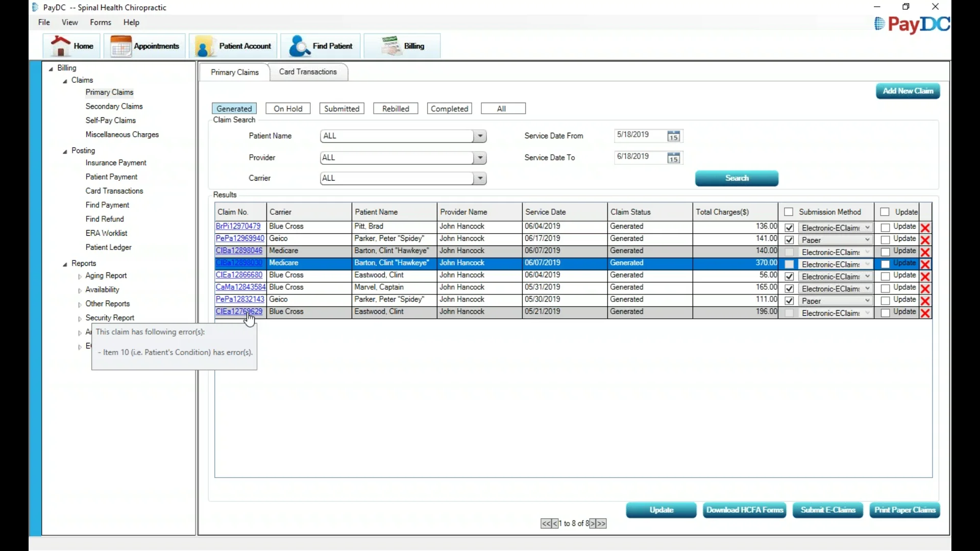Delete claim ClBa12898046 with red X
980x551 pixels.
(925, 252)
